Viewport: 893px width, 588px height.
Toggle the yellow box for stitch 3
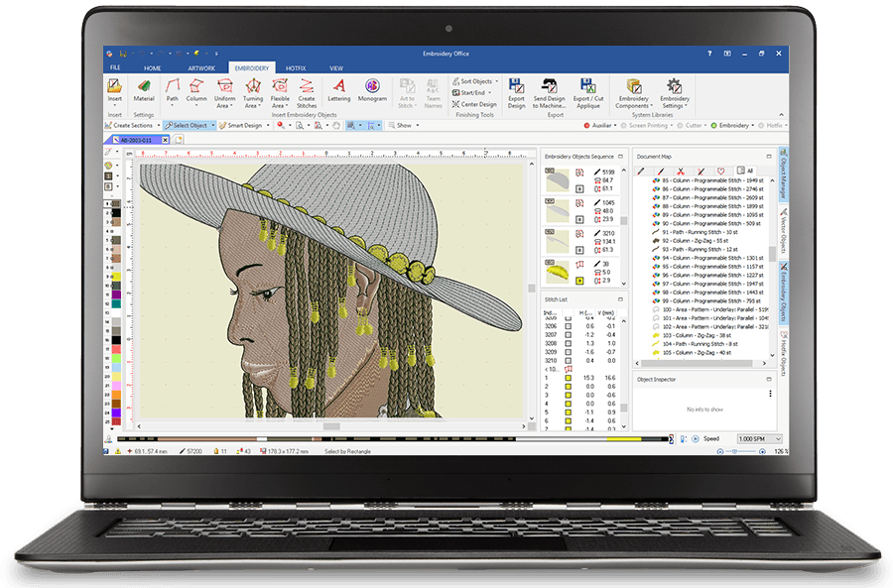coord(568,395)
